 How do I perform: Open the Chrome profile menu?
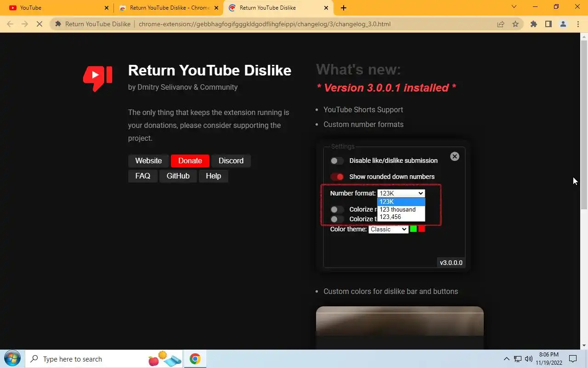point(563,24)
